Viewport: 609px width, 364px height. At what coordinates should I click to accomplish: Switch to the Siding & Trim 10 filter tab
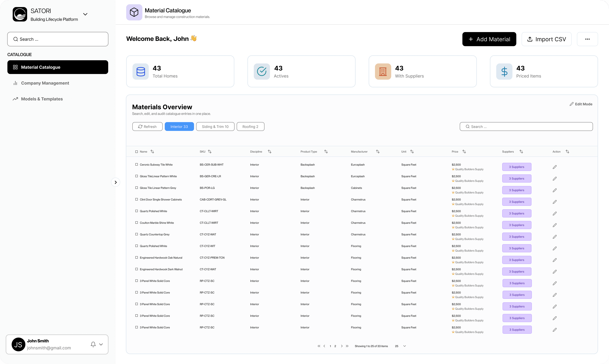[x=215, y=127]
